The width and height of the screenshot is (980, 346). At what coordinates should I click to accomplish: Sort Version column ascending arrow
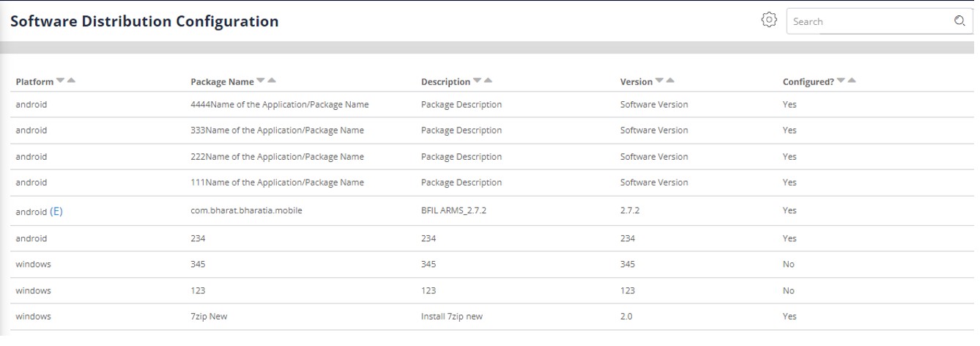[669, 81]
